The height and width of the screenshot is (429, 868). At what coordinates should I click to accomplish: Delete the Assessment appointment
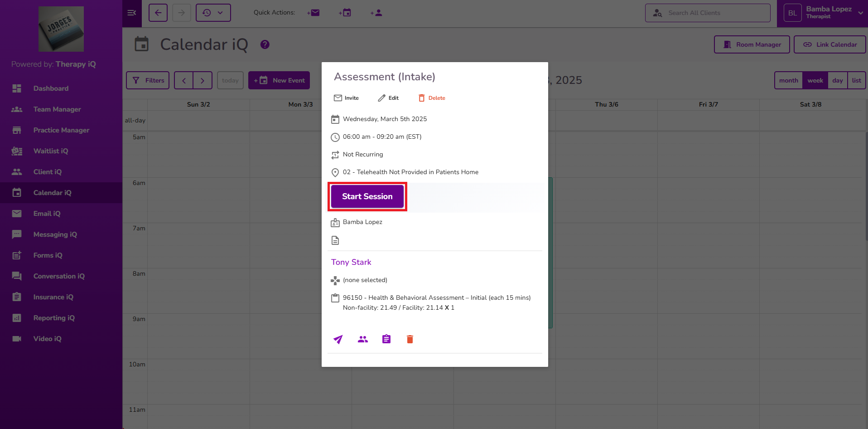432,98
